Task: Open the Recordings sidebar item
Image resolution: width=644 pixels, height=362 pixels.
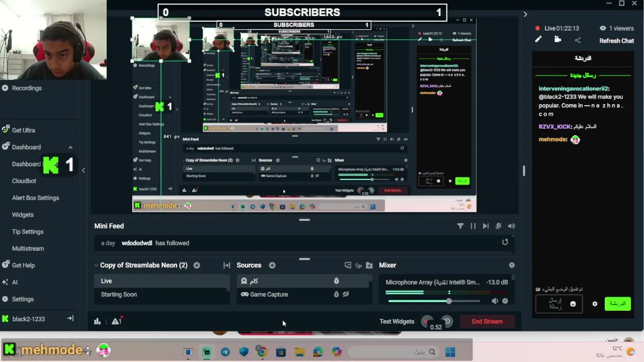Action: [27, 88]
